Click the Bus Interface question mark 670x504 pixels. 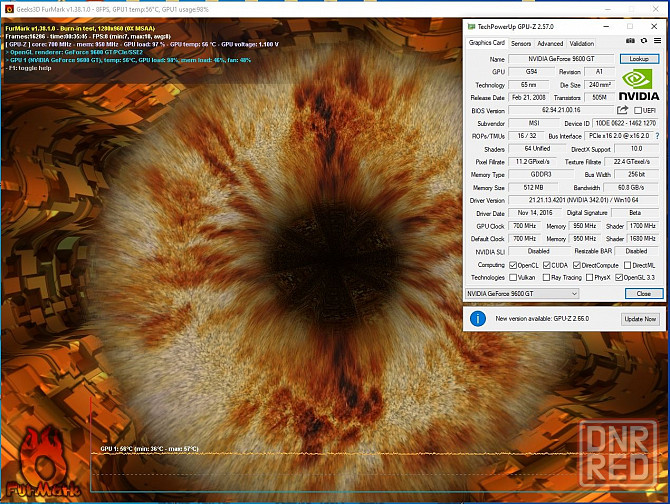click(x=658, y=136)
